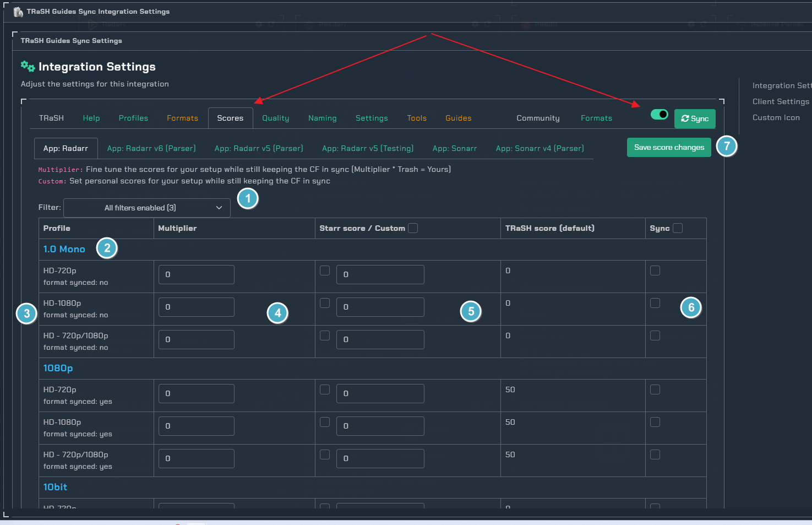812x525 pixels.
Task: Switch to the Quality tab
Action: [275, 118]
